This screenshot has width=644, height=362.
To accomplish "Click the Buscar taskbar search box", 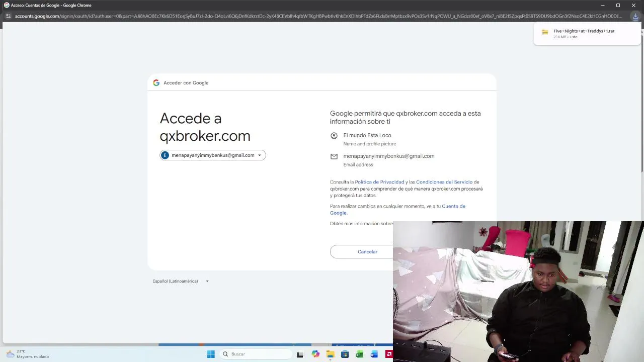I will [256, 354].
